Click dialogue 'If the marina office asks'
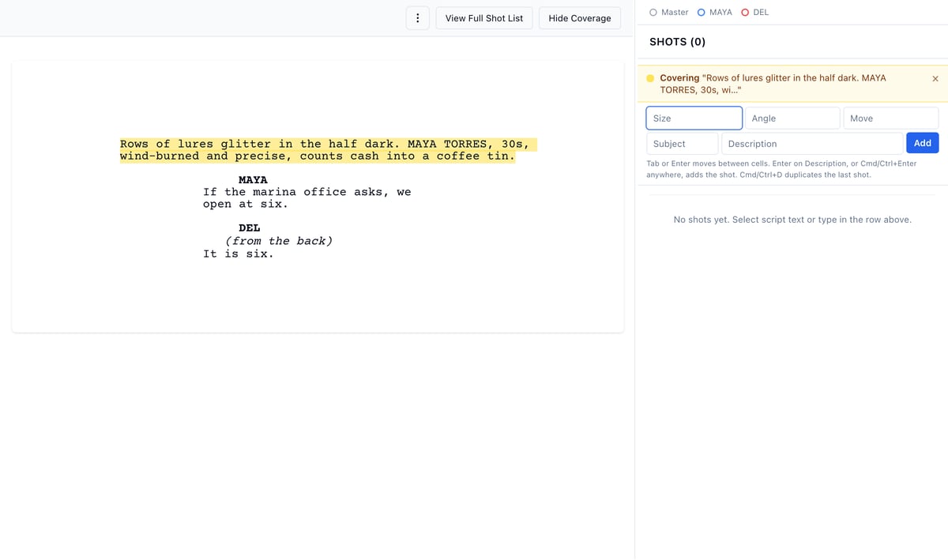 [x=307, y=198]
